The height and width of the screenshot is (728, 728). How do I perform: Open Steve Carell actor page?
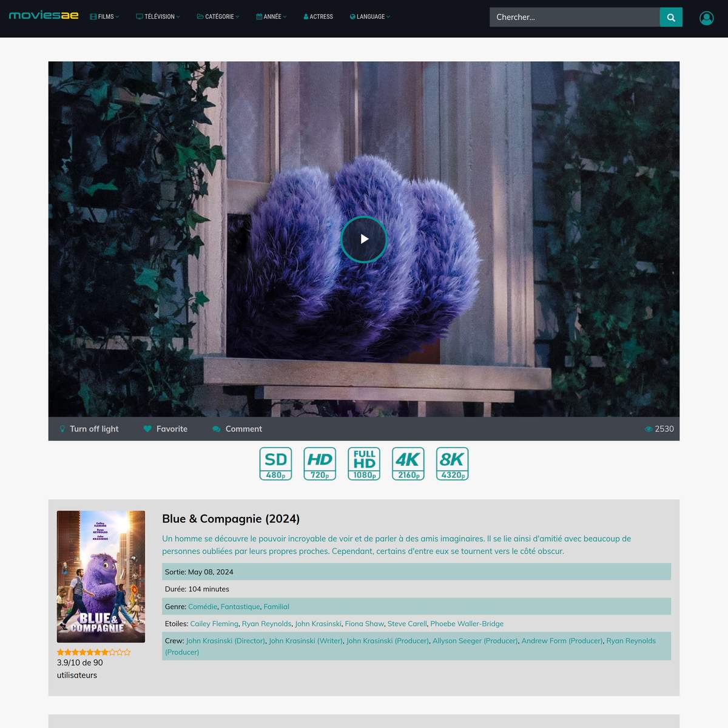pos(407,624)
